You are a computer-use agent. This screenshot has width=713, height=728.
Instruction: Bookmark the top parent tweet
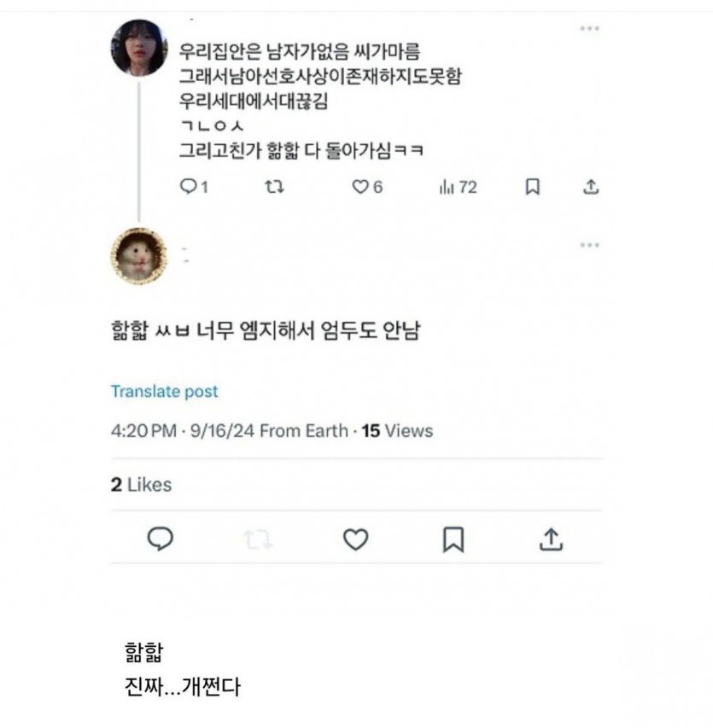click(x=532, y=187)
